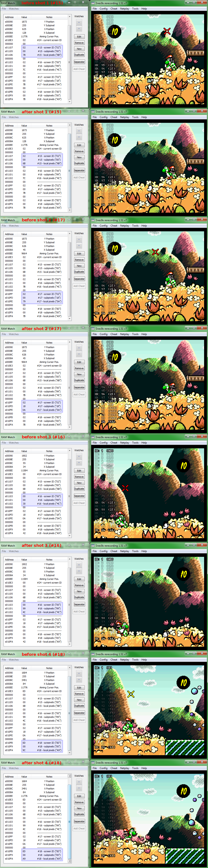Screen dimensions: 208x868
Task: Click red X aiming cursor beside 'before shot 3'
Action: pyautogui.click(x=125, y=488)
